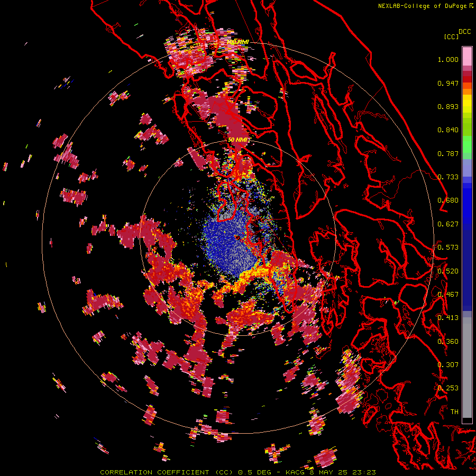476x476 pixels.
Task: Click the DCC label above the color bar
Action: 464,32
